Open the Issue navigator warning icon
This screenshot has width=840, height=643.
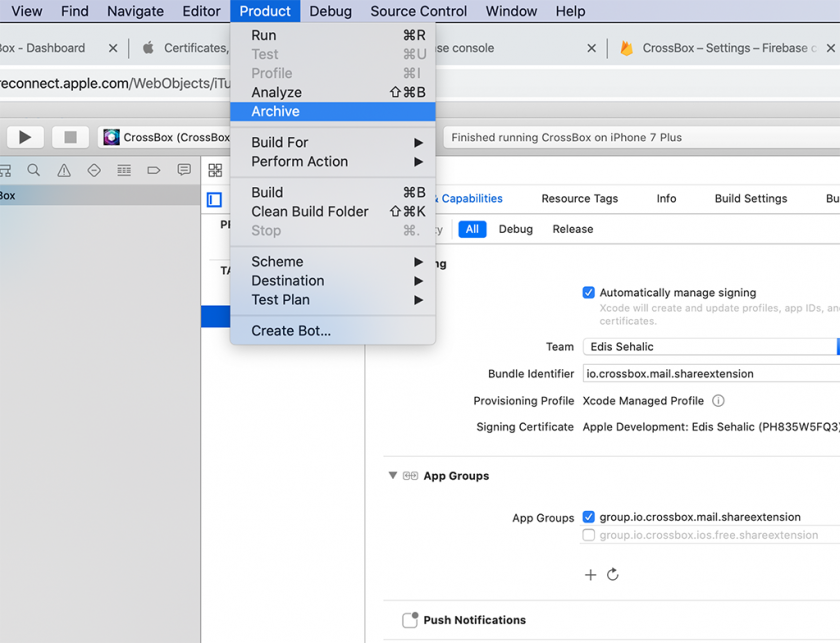pos(64,170)
